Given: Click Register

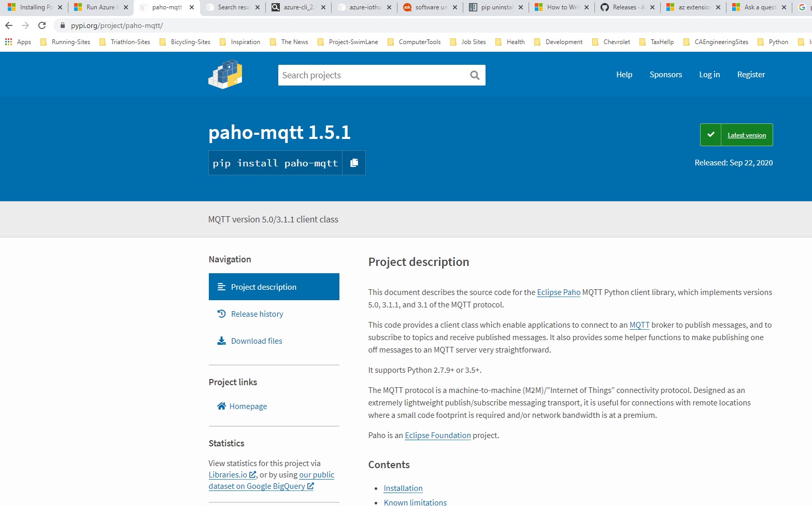Looking at the screenshot, I should click(751, 75).
